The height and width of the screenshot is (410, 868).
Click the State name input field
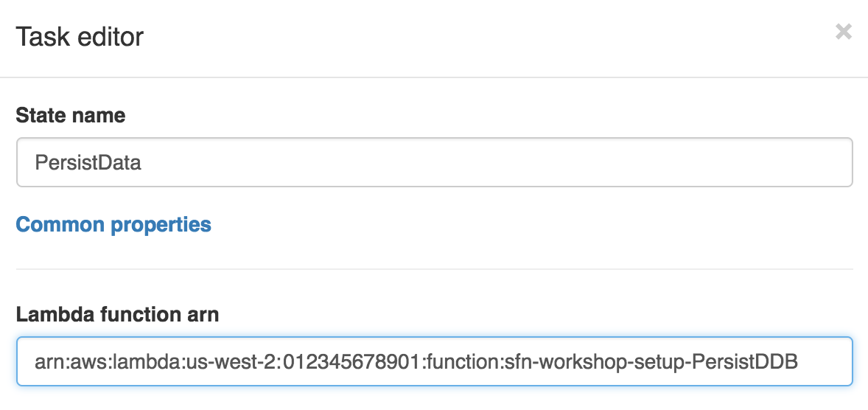[435, 162]
